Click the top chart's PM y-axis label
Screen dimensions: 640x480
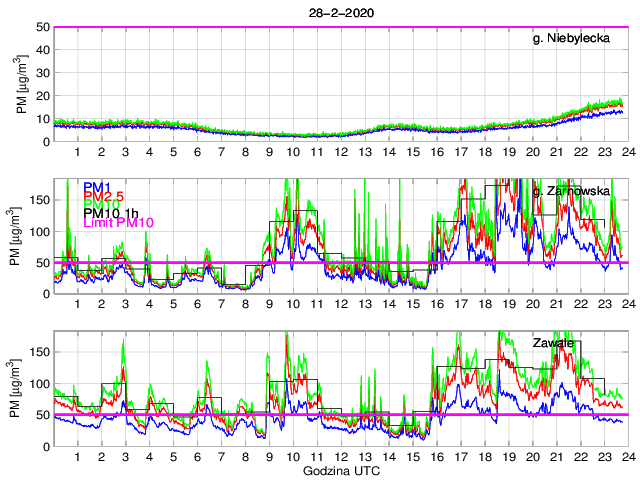tap(22, 84)
